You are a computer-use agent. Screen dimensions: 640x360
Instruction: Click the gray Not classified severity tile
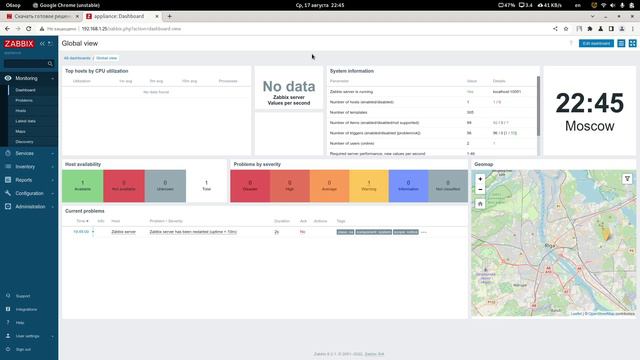coord(448,186)
